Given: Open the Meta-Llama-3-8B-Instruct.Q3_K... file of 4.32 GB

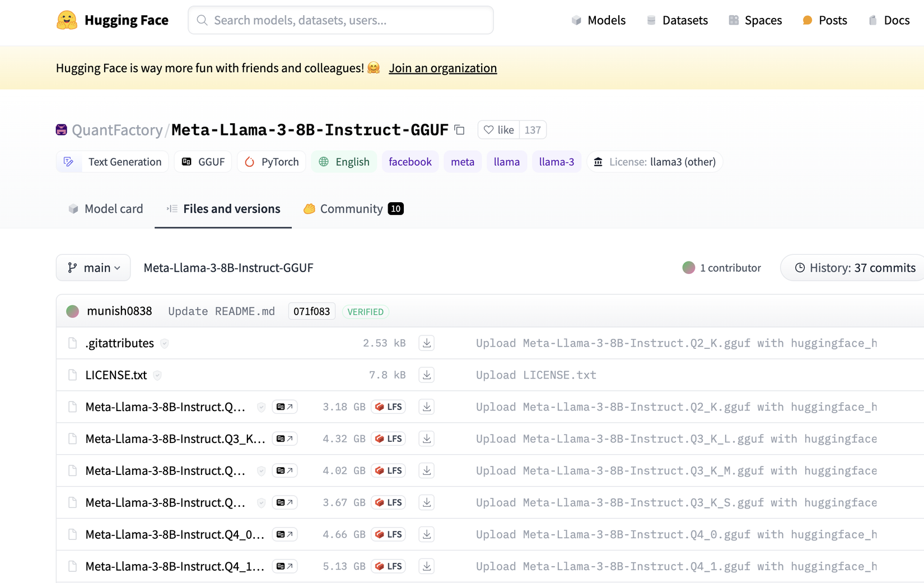Looking at the screenshot, I should click(175, 439).
